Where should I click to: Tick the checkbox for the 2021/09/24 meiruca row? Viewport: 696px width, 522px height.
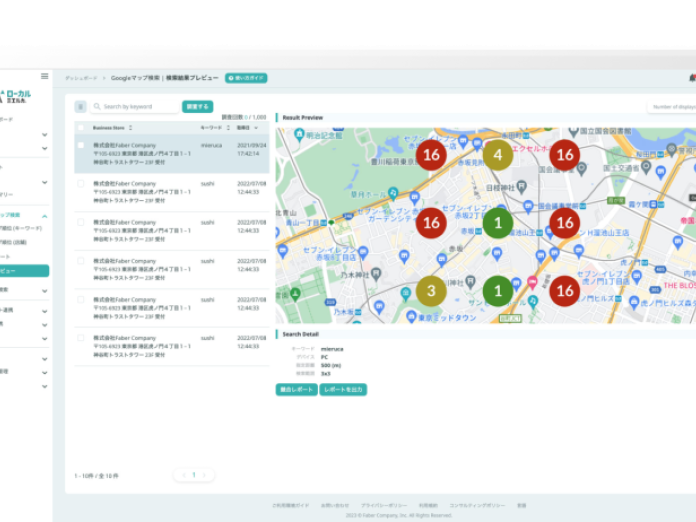click(82, 145)
